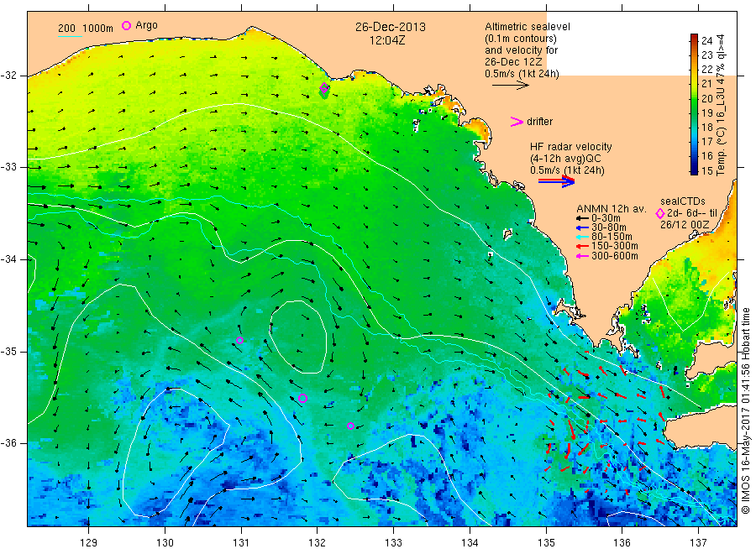This screenshot has height=554, width=756.
Task: Click the Argo legend circle marker
Action: pos(126,25)
